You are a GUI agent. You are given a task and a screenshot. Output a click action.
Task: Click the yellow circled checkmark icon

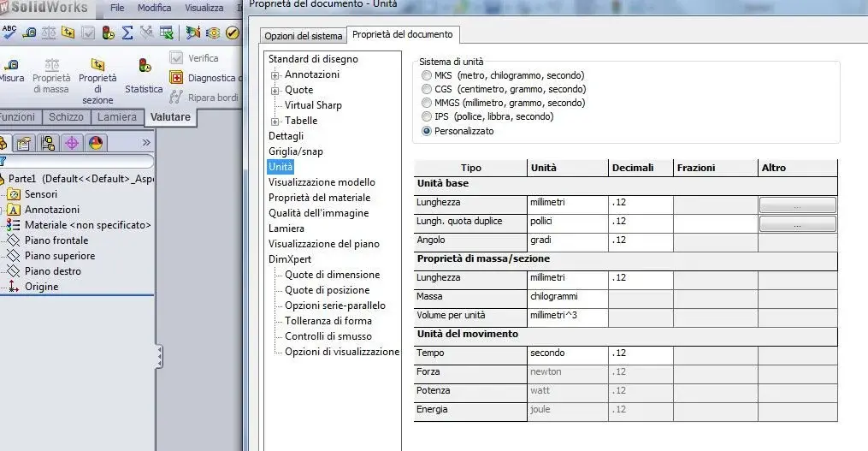pyautogui.click(x=232, y=33)
